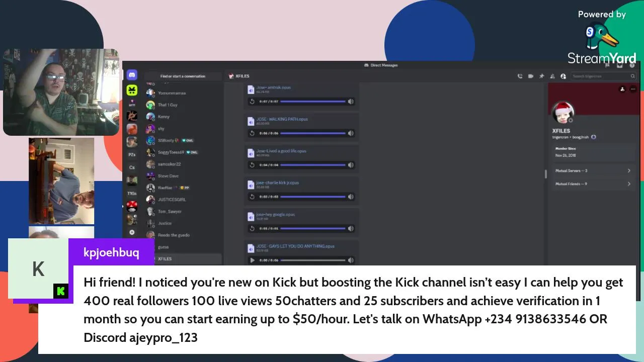Open DM with shy

(183, 129)
